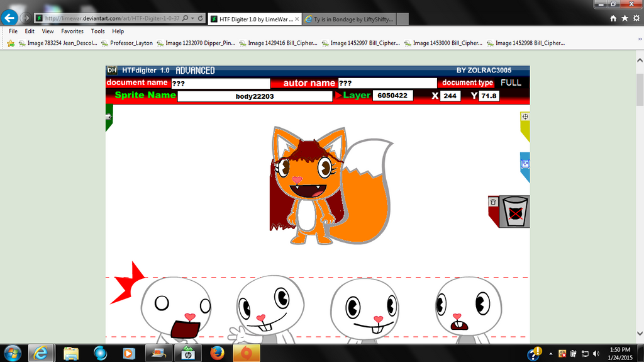This screenshot has height=362, width=644.
Task: Click the large trash can delete button
Action: (x=515, y=212)
